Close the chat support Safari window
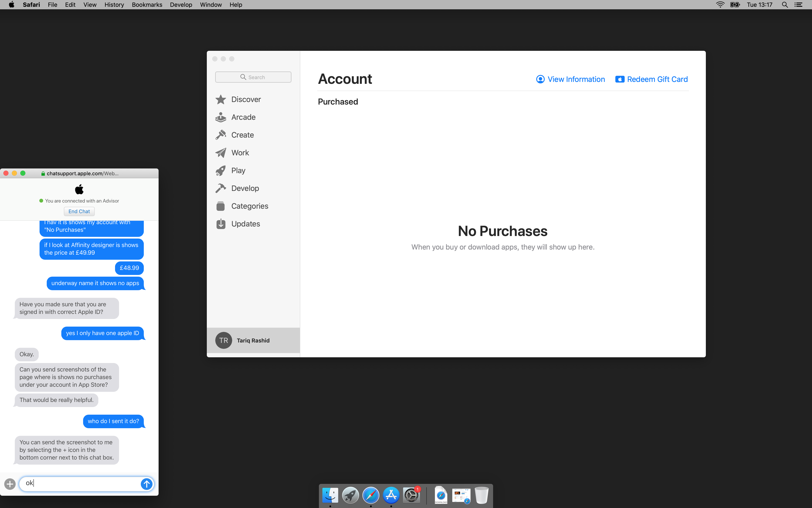Screen dimensions: 812x508 6,173
